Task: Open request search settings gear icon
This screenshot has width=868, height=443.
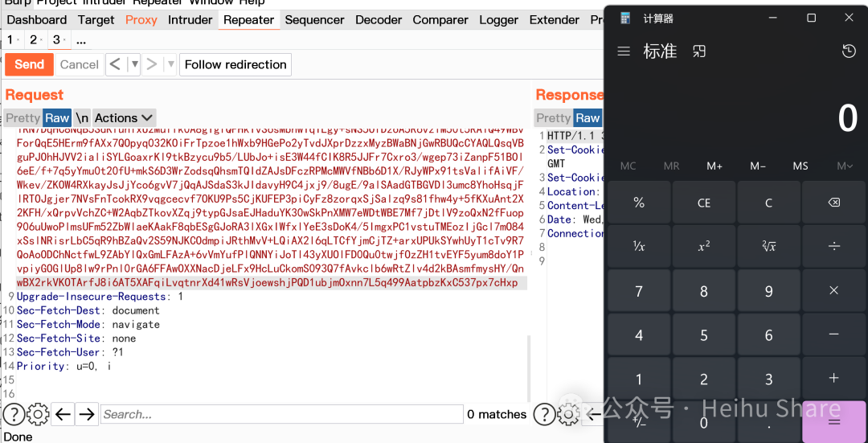Action: (39, 414)
